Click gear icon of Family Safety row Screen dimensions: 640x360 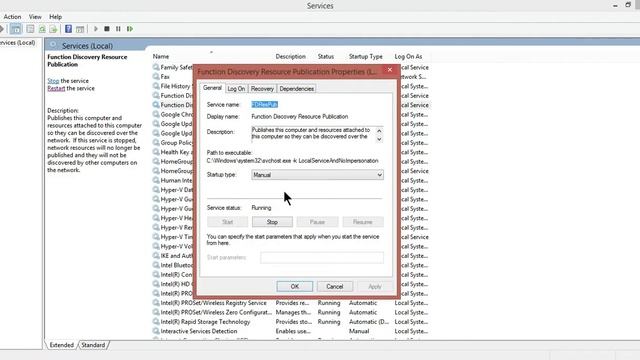156,67
